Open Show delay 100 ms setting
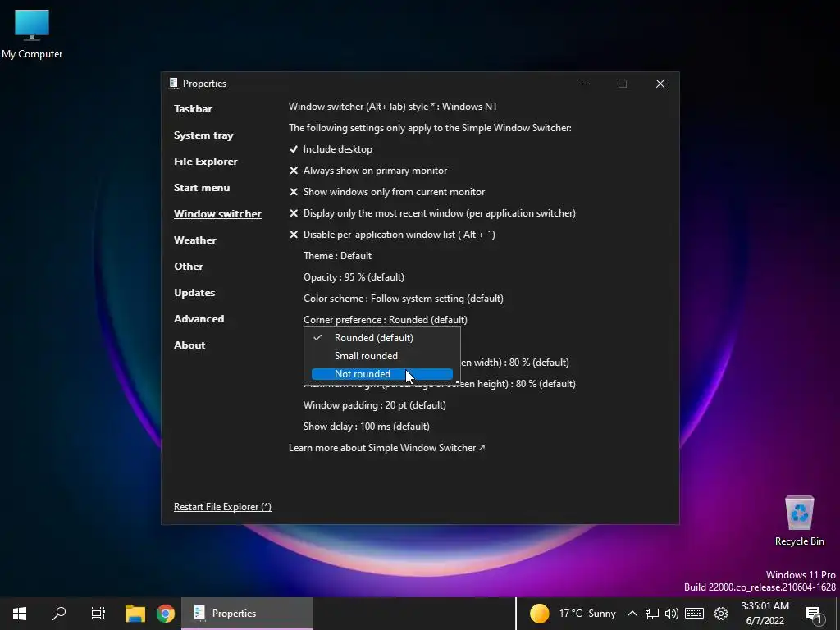 pos(367,427)
